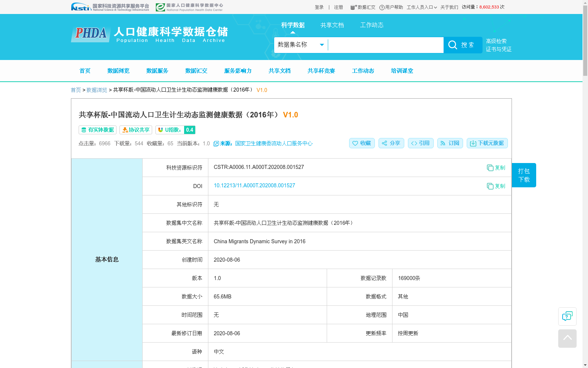Open 服务影响力 navigation item
Screen dimensions: 588x368
238,71
